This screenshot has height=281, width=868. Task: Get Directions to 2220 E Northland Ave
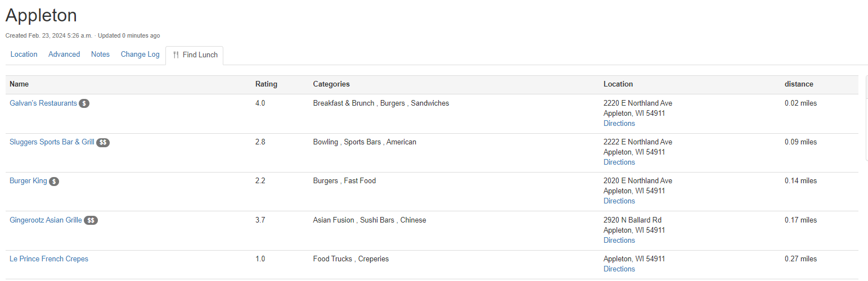tap(619, 124)
